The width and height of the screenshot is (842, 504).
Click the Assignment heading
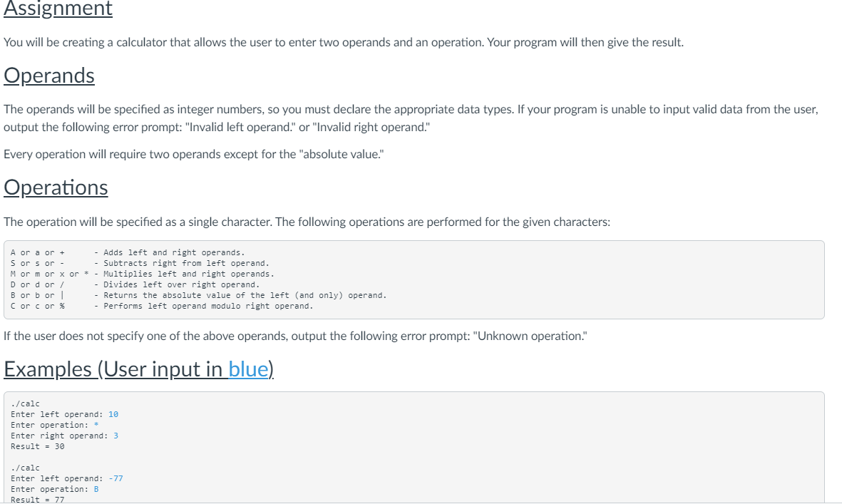(x=58, y=9)
